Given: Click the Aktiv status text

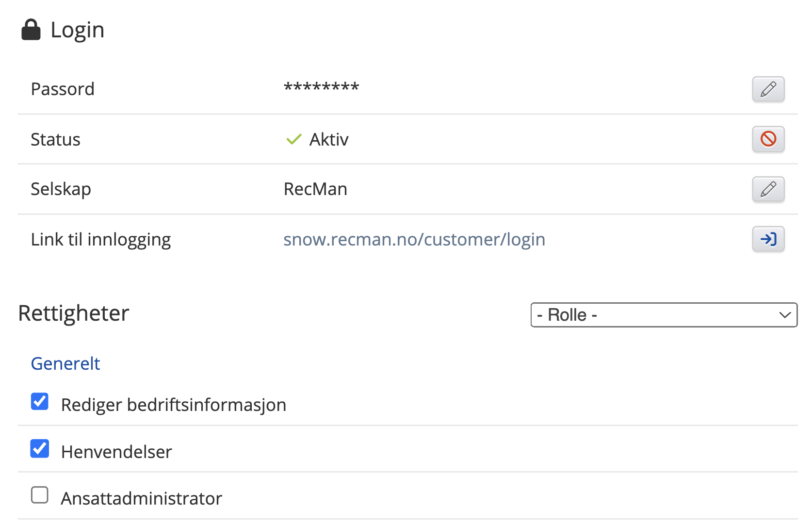Looking at the screenshot, I should pos(329,140).
